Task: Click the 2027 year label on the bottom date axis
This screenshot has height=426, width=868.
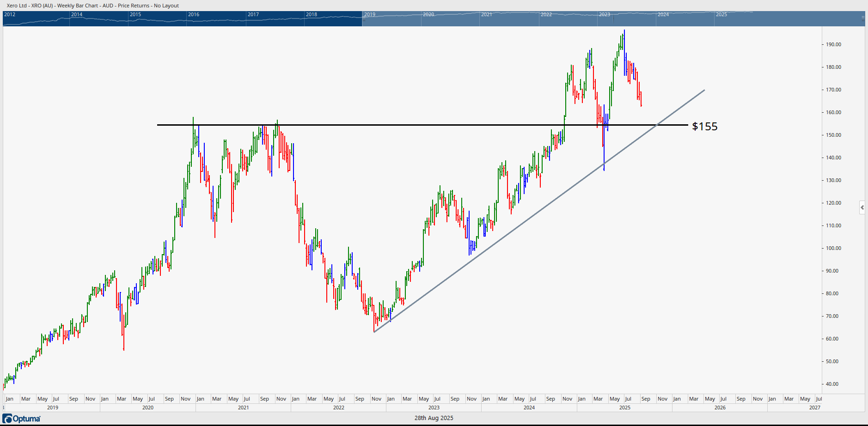Action: pyautogui.click(x=815, y=408)
